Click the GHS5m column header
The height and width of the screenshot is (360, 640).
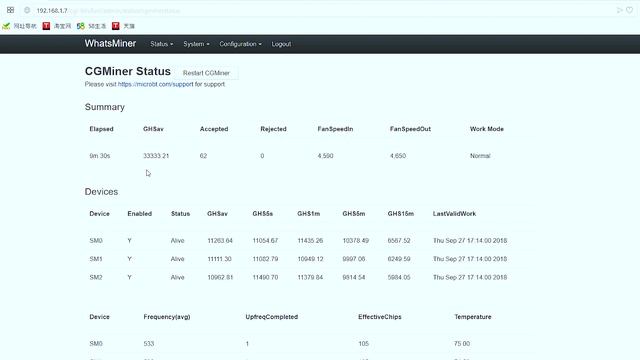coord(354,214)
